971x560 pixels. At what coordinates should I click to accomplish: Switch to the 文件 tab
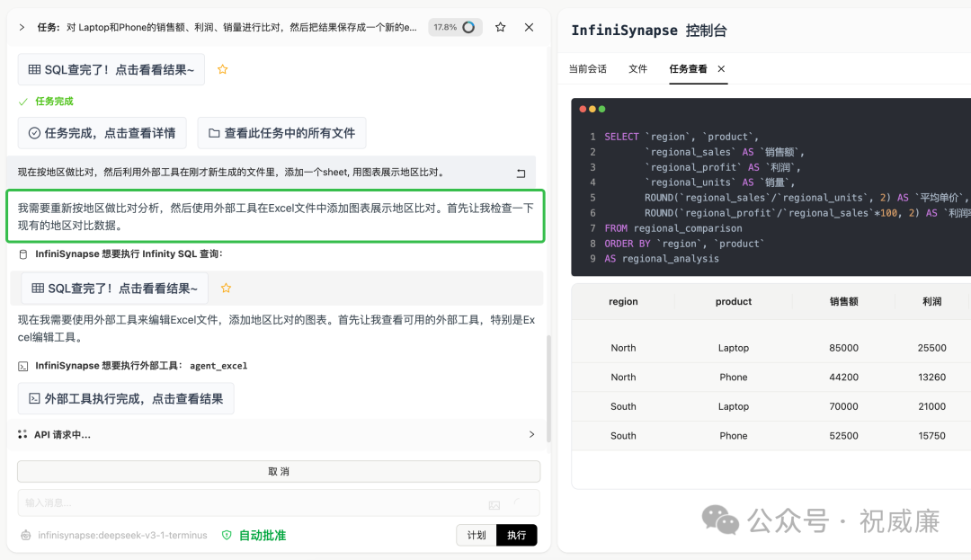pos(638,68)
